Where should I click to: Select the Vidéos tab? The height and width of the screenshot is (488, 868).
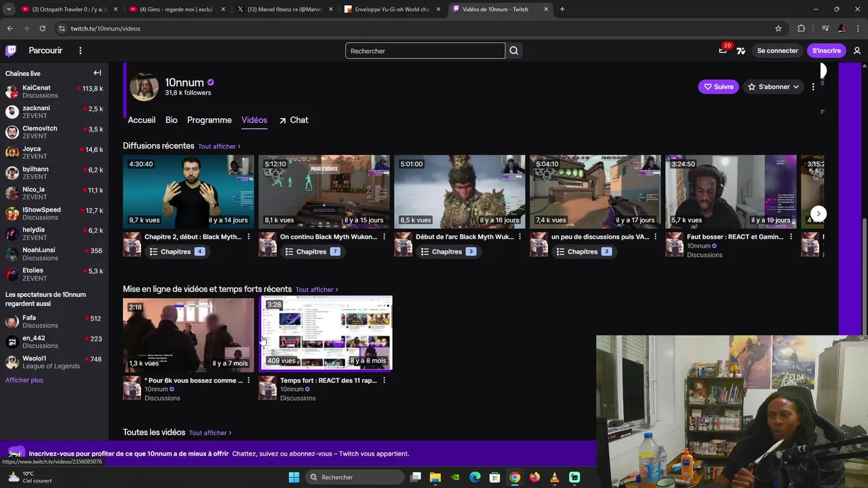(x=254, y=120)
